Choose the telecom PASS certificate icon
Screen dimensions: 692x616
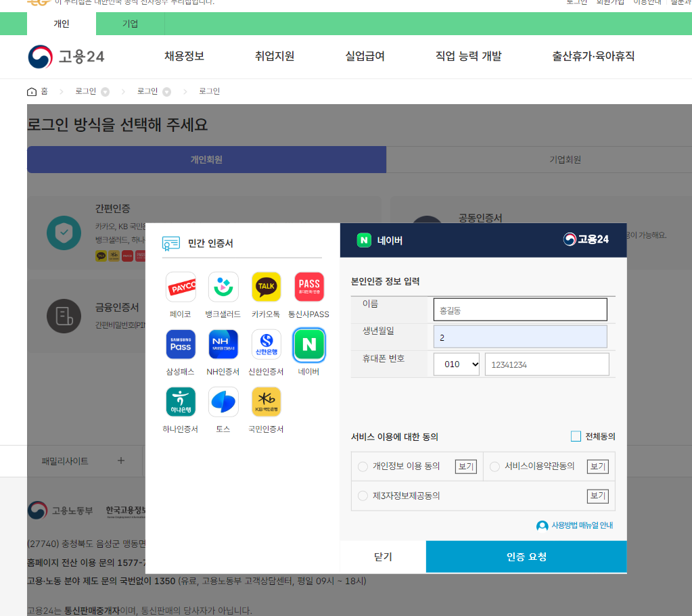tap(309, 287)
